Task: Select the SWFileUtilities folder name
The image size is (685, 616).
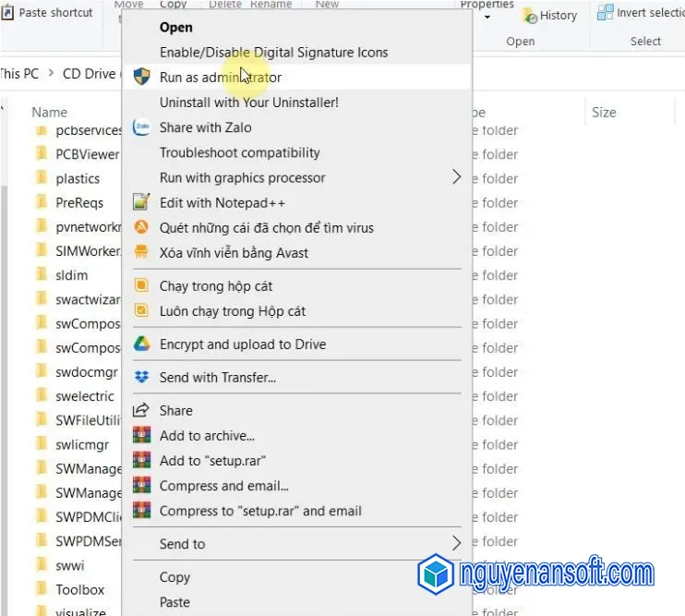Action: click(x=88, y=420)
